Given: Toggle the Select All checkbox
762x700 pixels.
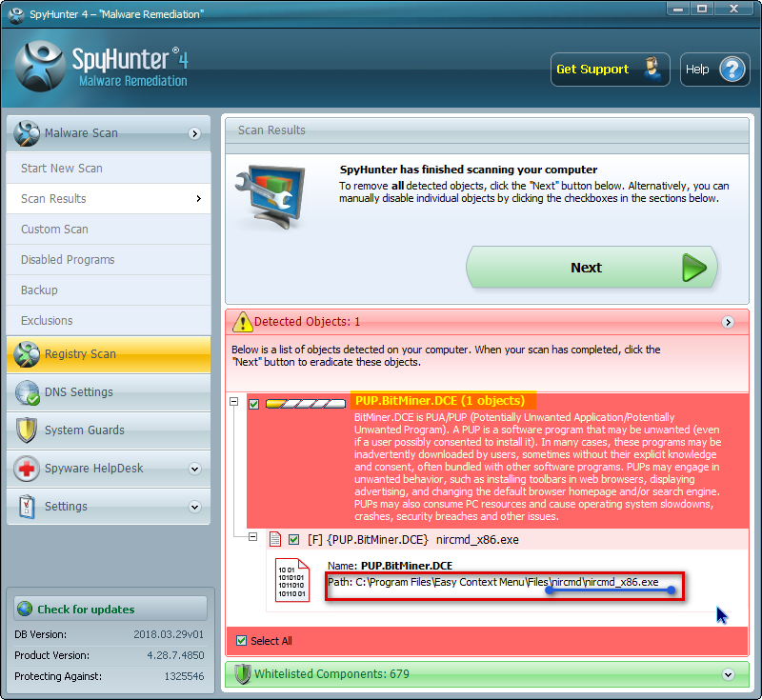Looking at the screenshot, I should coord(241,640).
